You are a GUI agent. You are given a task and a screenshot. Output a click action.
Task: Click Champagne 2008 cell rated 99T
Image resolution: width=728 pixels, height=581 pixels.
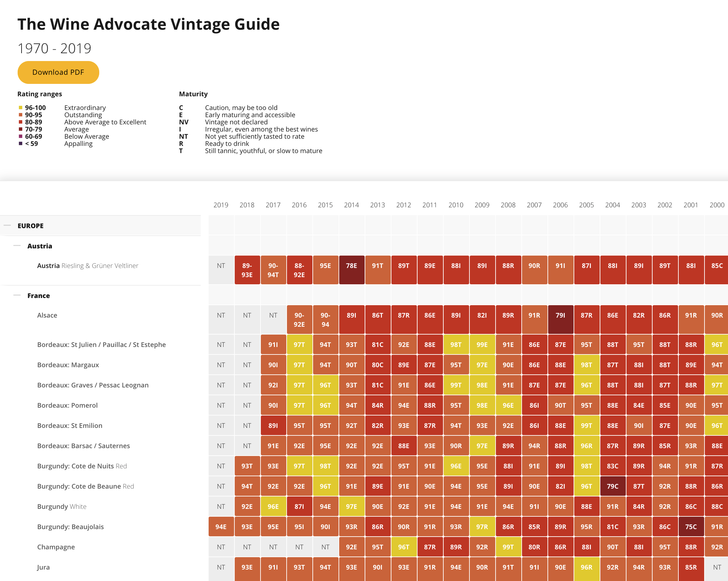508,547
